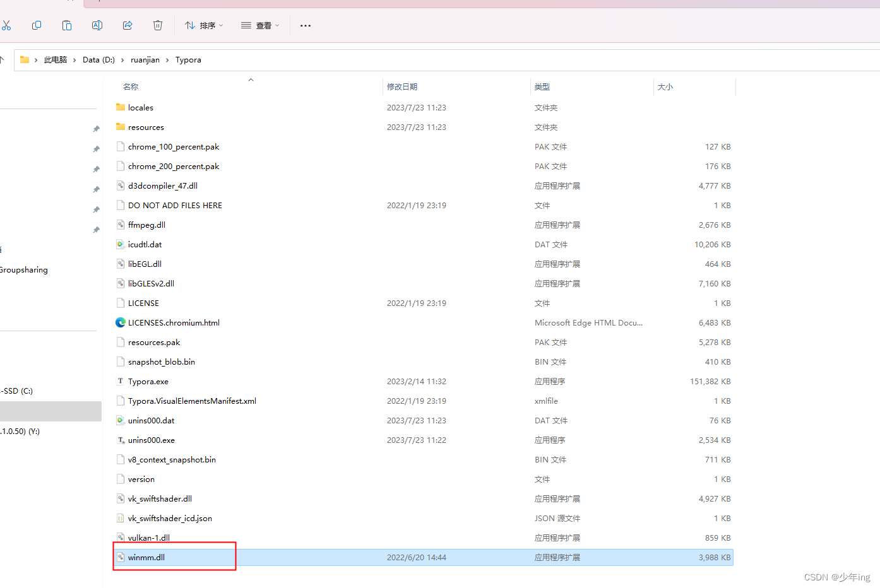
Task: Select Typora.VisualElementsManifest.xml file
Action: (x=192, y=401)
